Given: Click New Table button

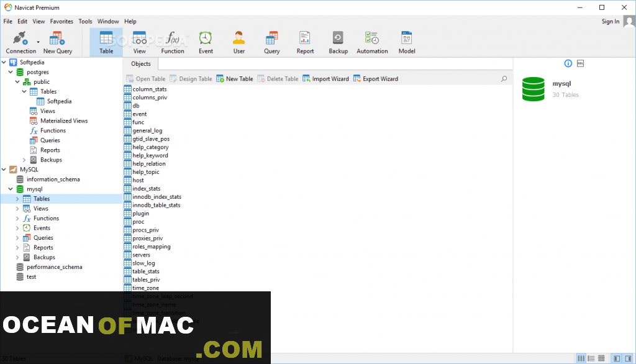Looking at the screenshot, I should pyautogui.click(x=235, y=79).
